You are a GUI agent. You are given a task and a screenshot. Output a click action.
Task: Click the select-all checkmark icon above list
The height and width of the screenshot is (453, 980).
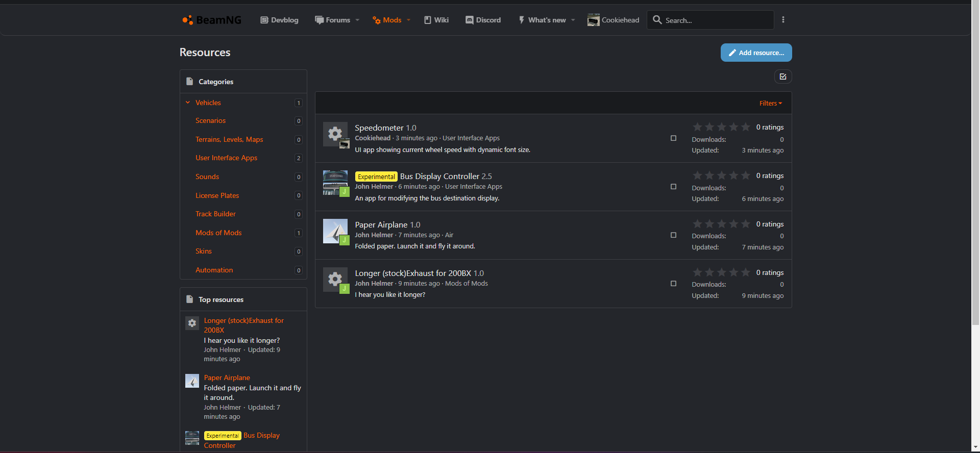click(x=783, y=77)
